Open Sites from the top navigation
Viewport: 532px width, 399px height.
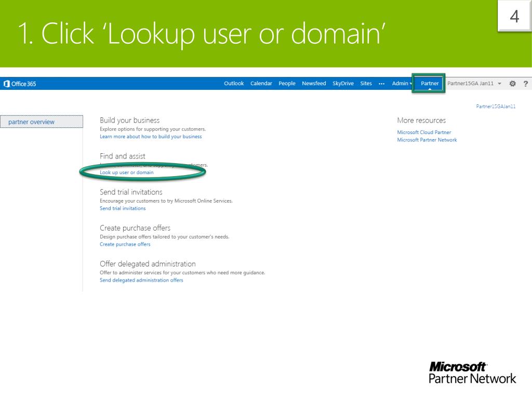pos(366,84)
